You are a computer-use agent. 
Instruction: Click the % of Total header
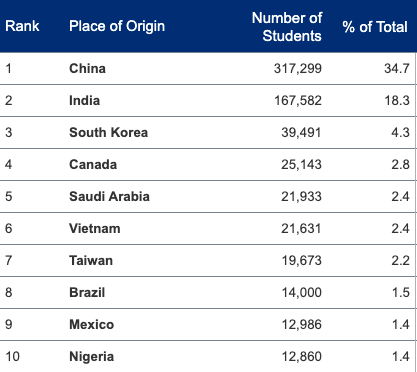coord(375,27)
